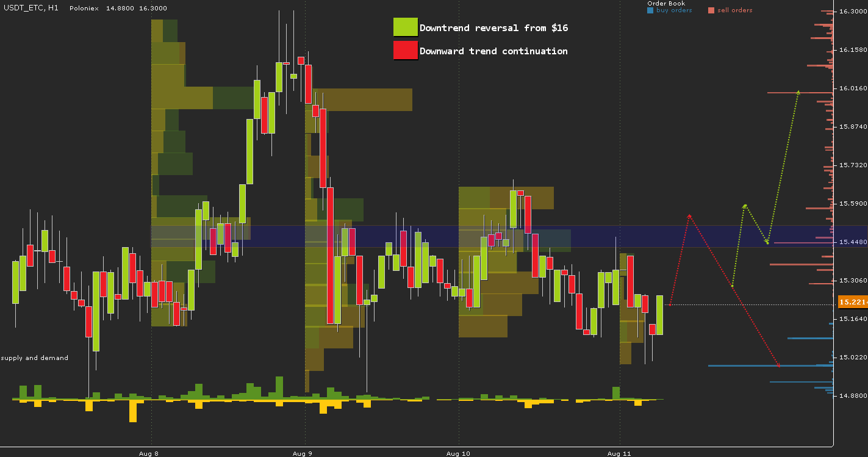Click the 14.8800 price axis label
This screenshot has width=868, height=457.
click(853, 395)
